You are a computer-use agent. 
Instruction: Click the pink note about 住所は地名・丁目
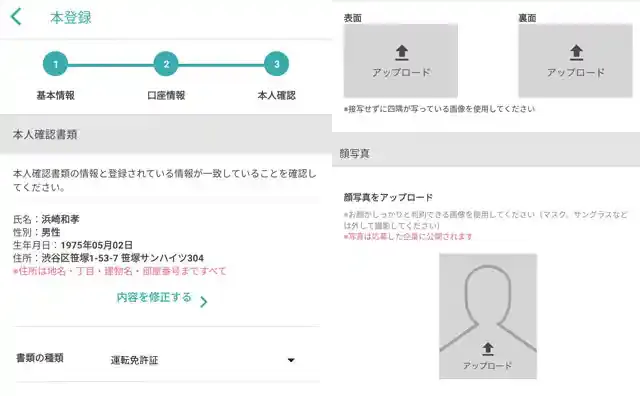[x=119, y=271]
